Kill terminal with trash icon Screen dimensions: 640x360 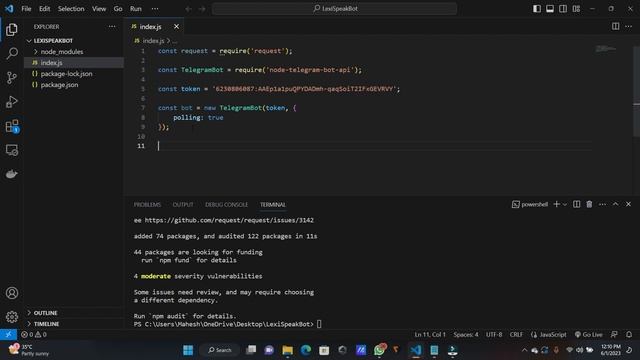(x=589, y=204)
